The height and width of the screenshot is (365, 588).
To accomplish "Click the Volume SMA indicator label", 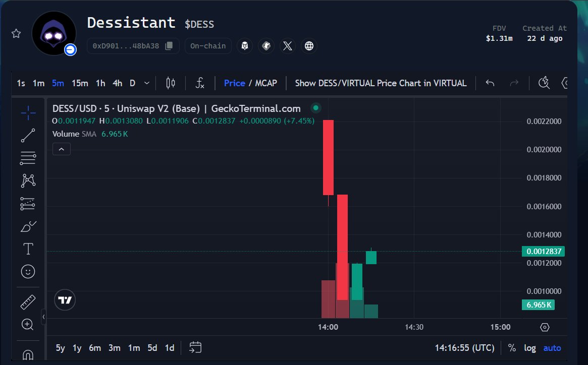I will (74, 134).
